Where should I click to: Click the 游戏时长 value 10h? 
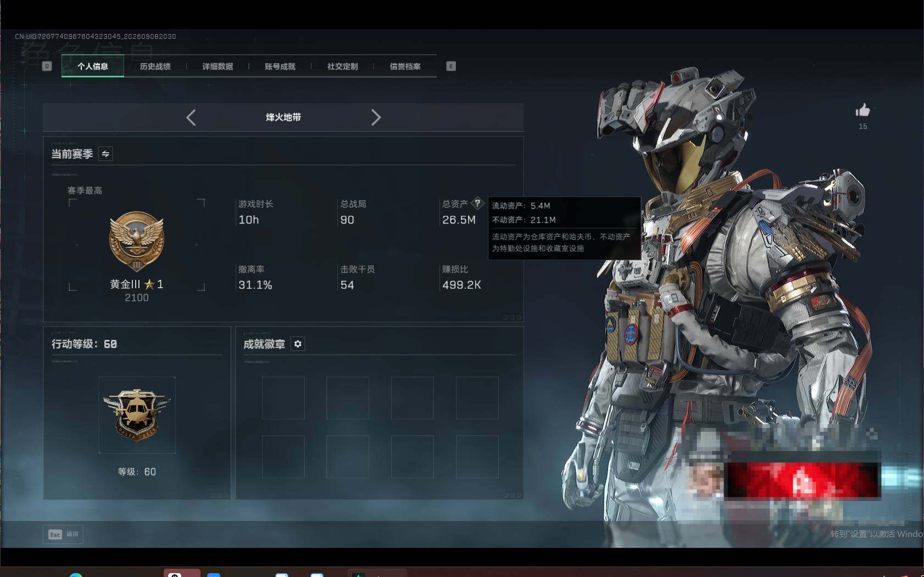pos(249,220)
